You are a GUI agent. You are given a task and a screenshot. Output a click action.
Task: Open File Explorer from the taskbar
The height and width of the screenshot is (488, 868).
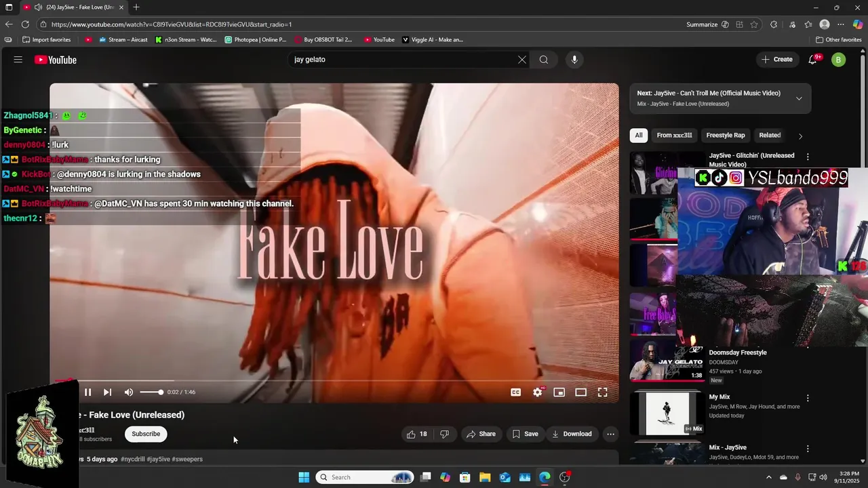pyautogui.click(x=485, y=477)
